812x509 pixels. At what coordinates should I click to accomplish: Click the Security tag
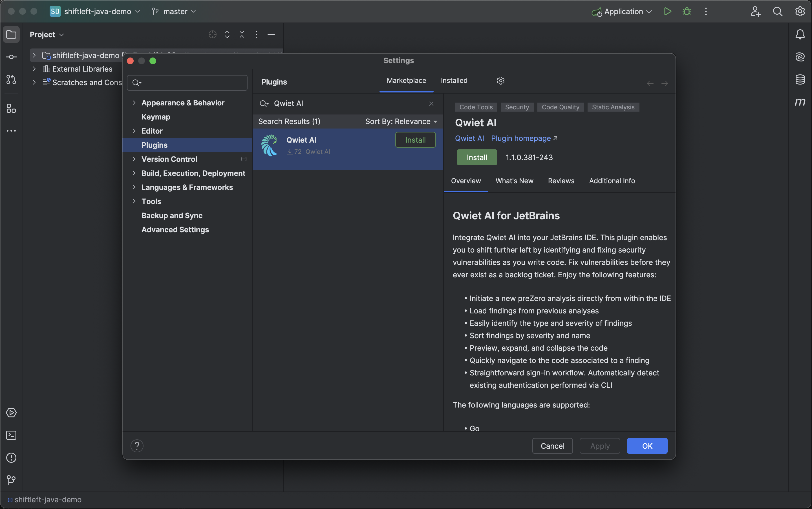tap(517, 107)
